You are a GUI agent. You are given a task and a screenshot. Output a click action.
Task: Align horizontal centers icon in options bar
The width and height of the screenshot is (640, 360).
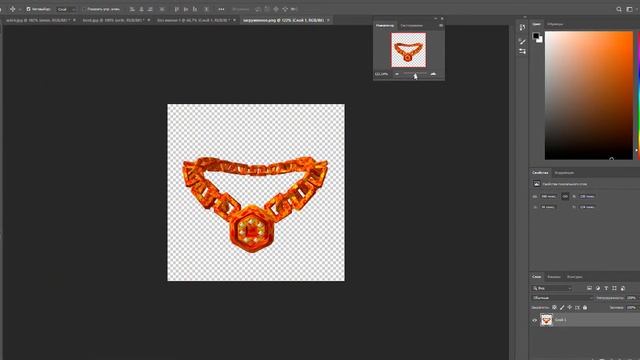[141, 9]
